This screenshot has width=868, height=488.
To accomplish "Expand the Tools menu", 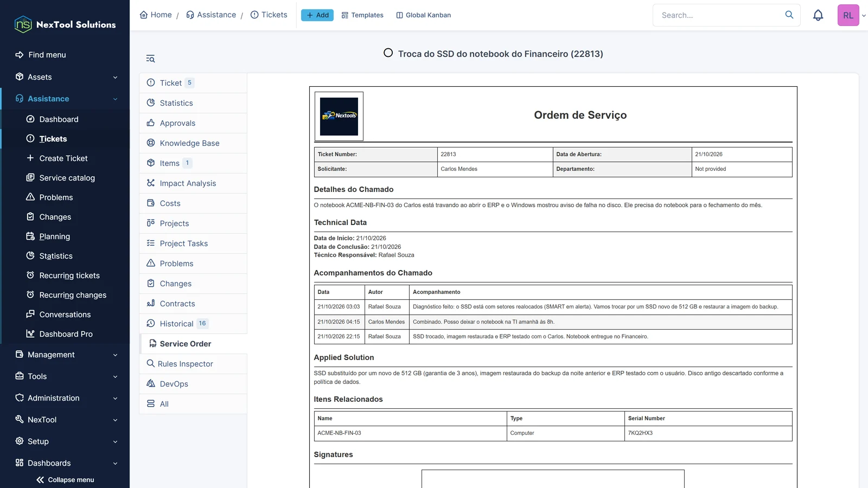I will [x=65, y=376].
